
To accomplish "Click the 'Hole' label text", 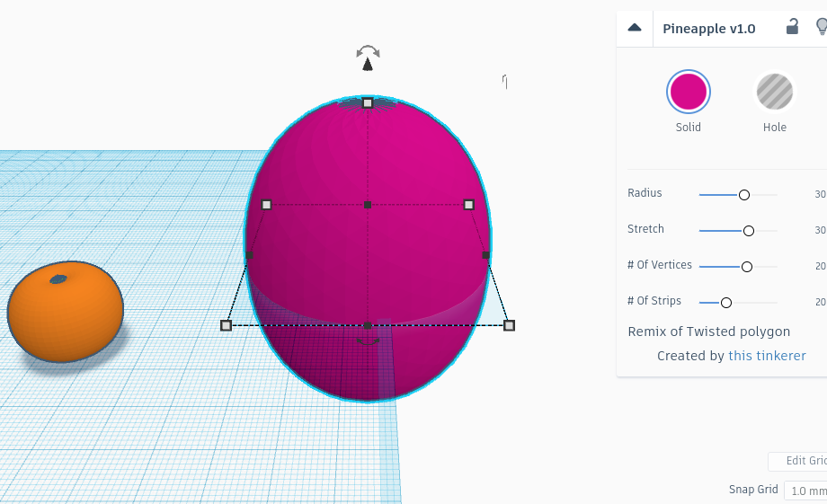I will tap(774, 127).
